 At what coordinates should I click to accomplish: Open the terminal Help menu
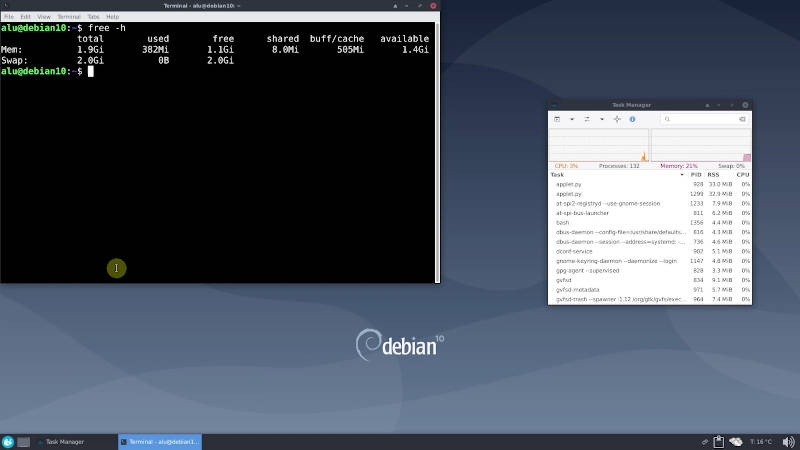pyautogui.click(x=112, y=17)
